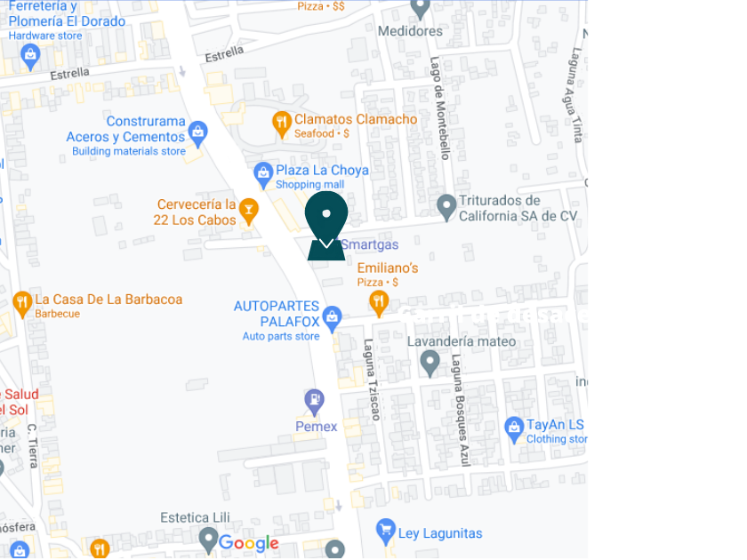747x560 pixels.
Task: Click the dark teal selected location marker
Action: point(326,226)
